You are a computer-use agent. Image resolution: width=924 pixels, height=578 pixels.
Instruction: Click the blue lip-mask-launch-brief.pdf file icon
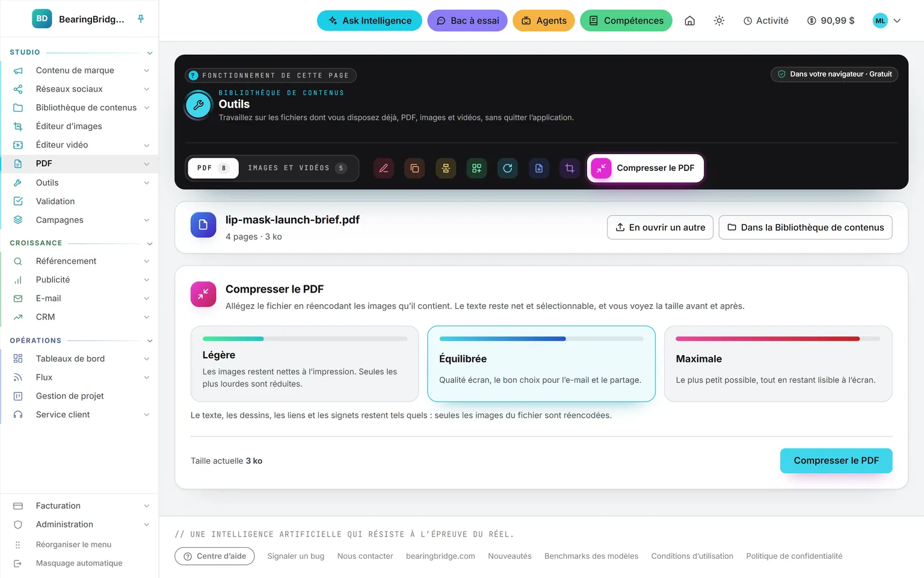tap(203, 225)
